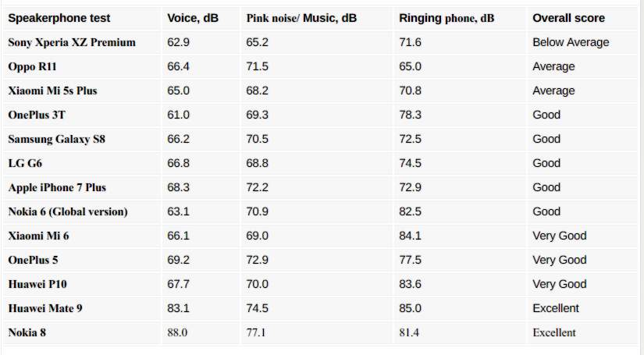The width and height of the screenshot is (644, 355).
Task: Click the Below Average score for Sony
Action: [x=571, y=42]
